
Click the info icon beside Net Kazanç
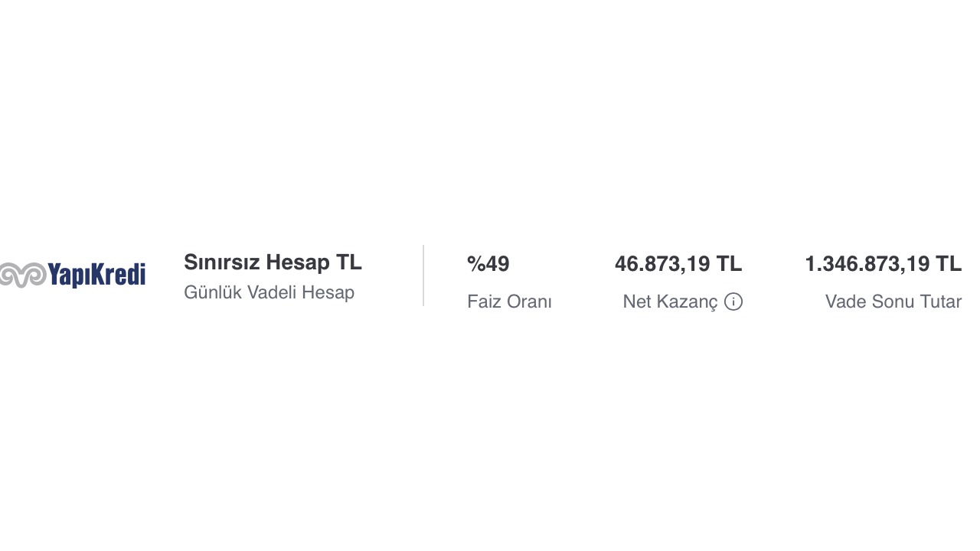[x=733, y=302]
